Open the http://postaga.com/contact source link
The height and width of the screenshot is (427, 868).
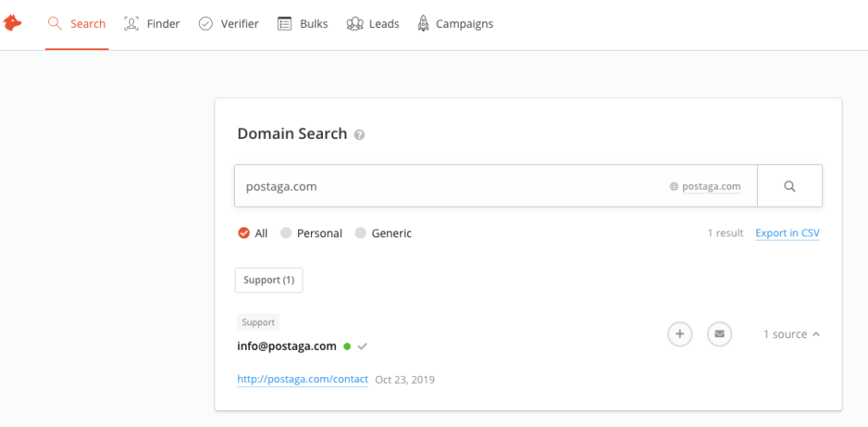pos(303,380)
